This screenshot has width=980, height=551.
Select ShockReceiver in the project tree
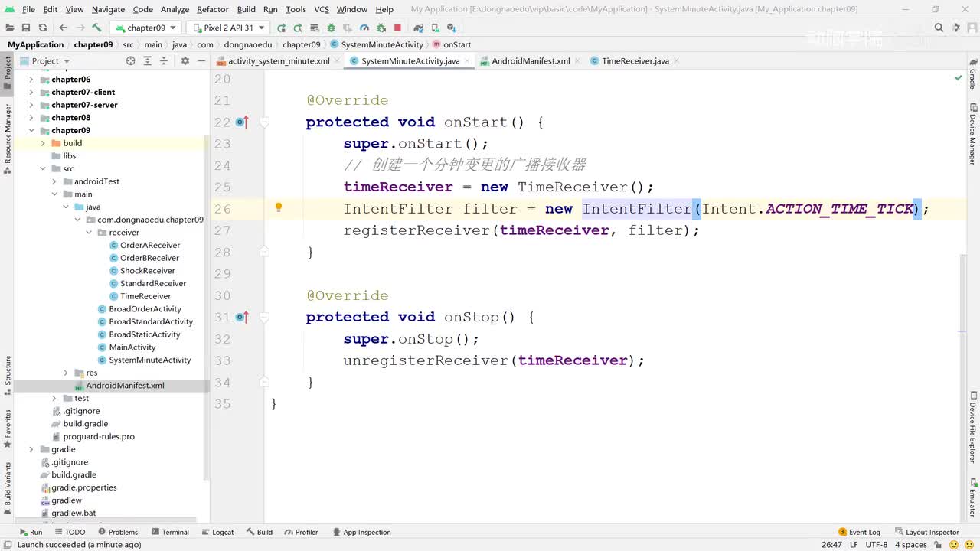point(147,271)
